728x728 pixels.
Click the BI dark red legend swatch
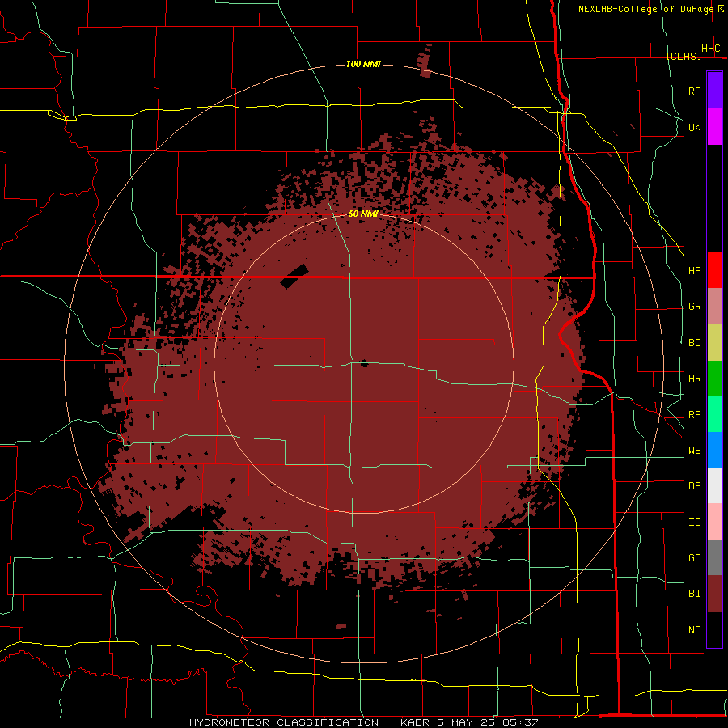(714, 594)
